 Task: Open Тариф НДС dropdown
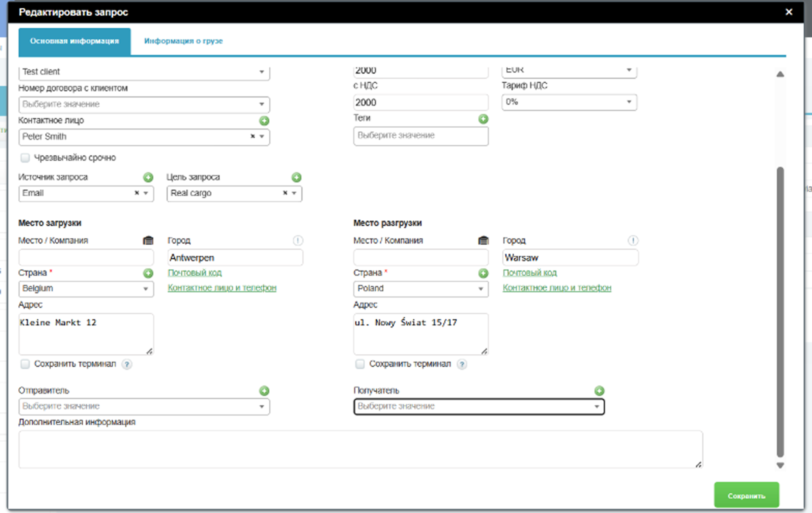(569, 102)
